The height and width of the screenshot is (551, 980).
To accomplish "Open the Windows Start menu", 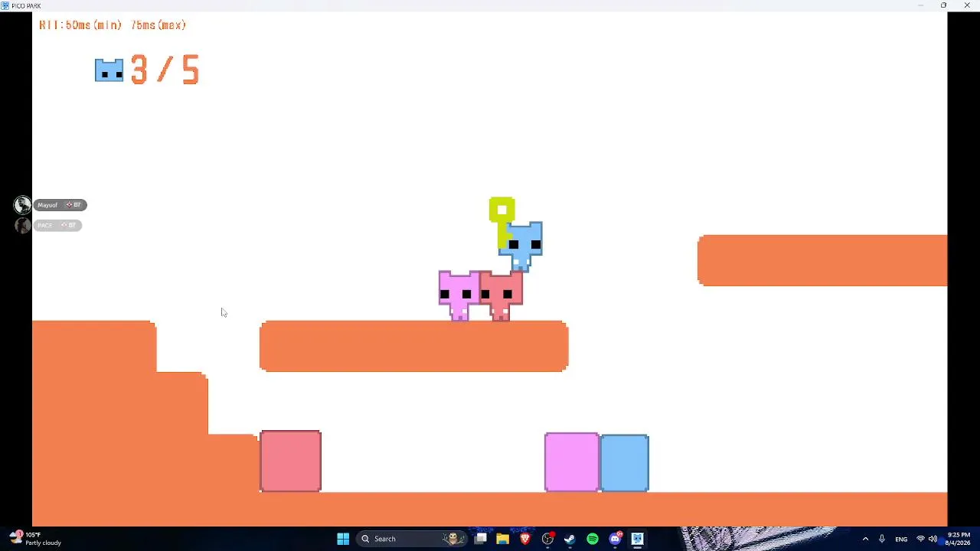I will [x=343, y=539].
